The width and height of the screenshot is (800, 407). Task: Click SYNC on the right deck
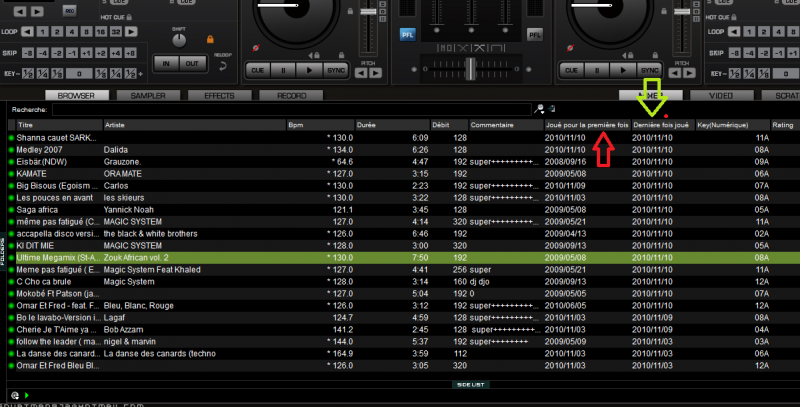(649, 70)
